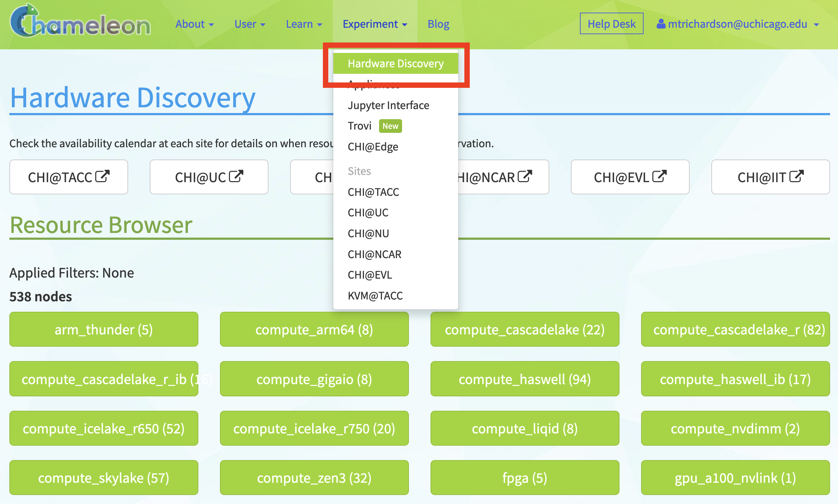Open the CHI@IIT availability calendar button
The width and height of the screenshot is (838, 504).
pyautogui.click(x=771, y=177)
